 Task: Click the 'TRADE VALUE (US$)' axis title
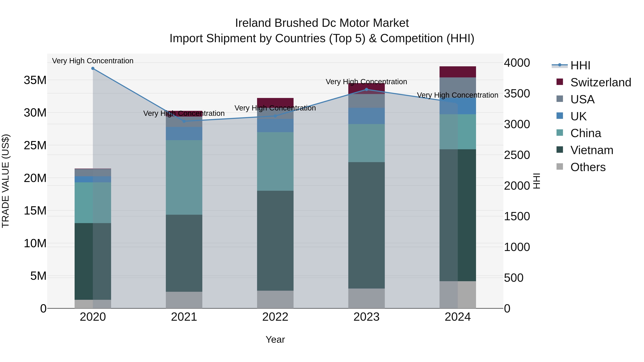tap(6, 181)
